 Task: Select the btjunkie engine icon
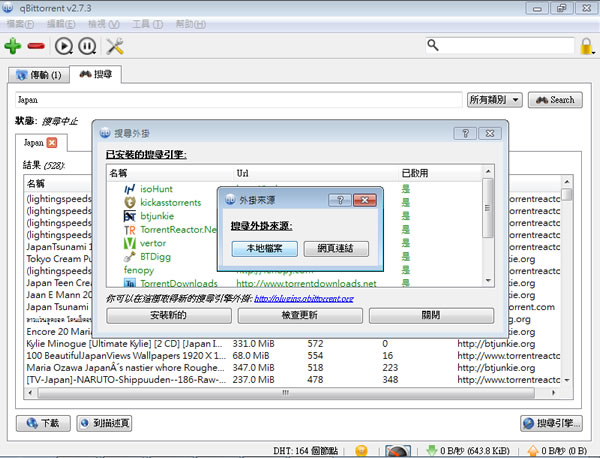(130, 216)
